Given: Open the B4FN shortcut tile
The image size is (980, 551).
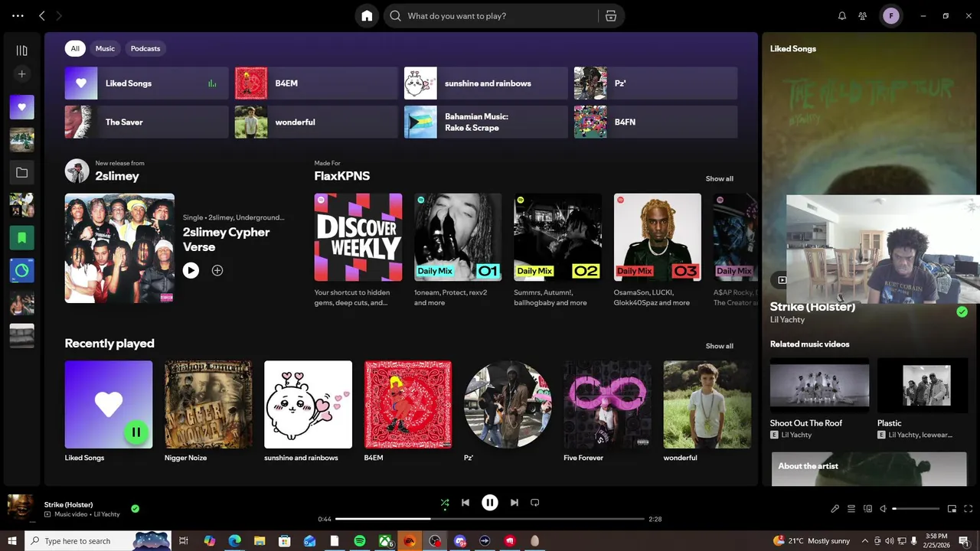Looking at the screenshot, I should coord(656,122).
